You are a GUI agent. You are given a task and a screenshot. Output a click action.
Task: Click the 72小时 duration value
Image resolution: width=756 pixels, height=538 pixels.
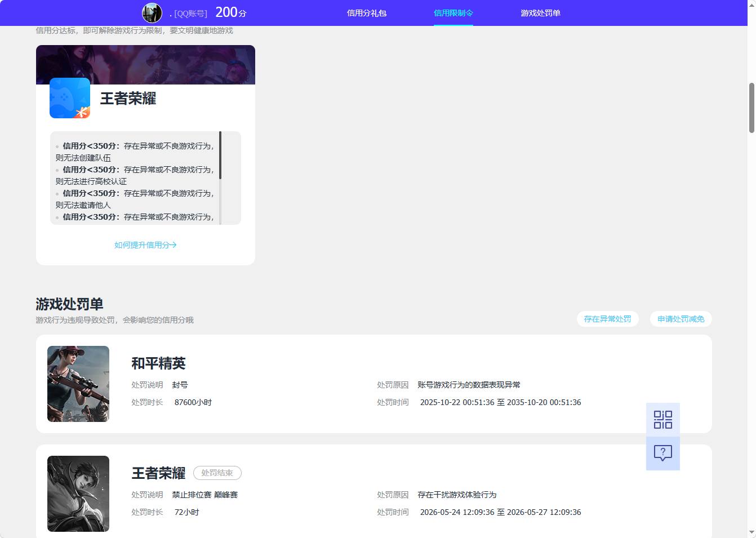coord(187,512)
